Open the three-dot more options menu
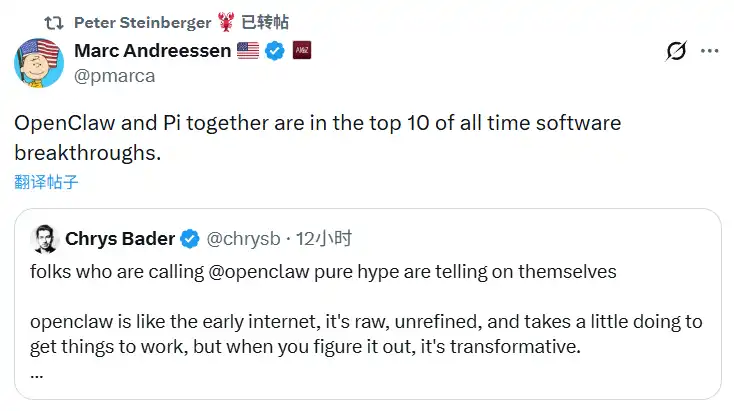This screenshot has width=734, height=411. (709, 51)
